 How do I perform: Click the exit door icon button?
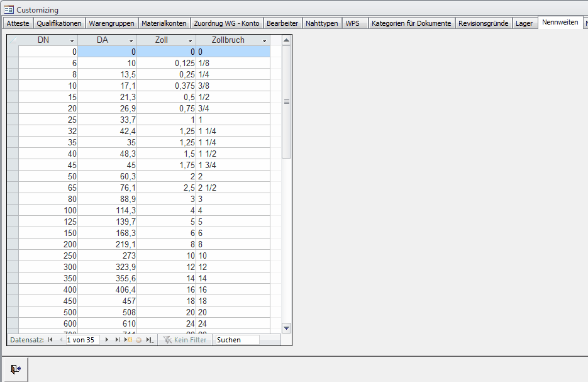click(15, 369)
